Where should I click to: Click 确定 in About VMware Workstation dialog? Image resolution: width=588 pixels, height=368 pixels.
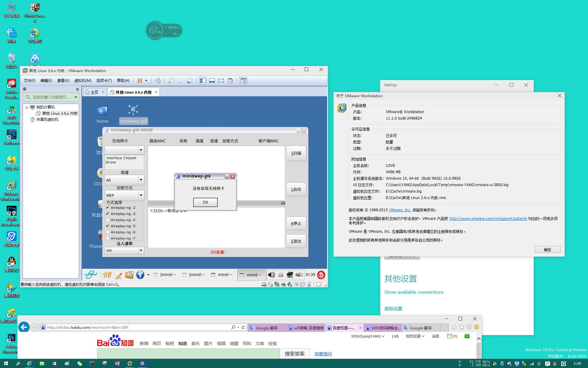(x=548, y=250)
